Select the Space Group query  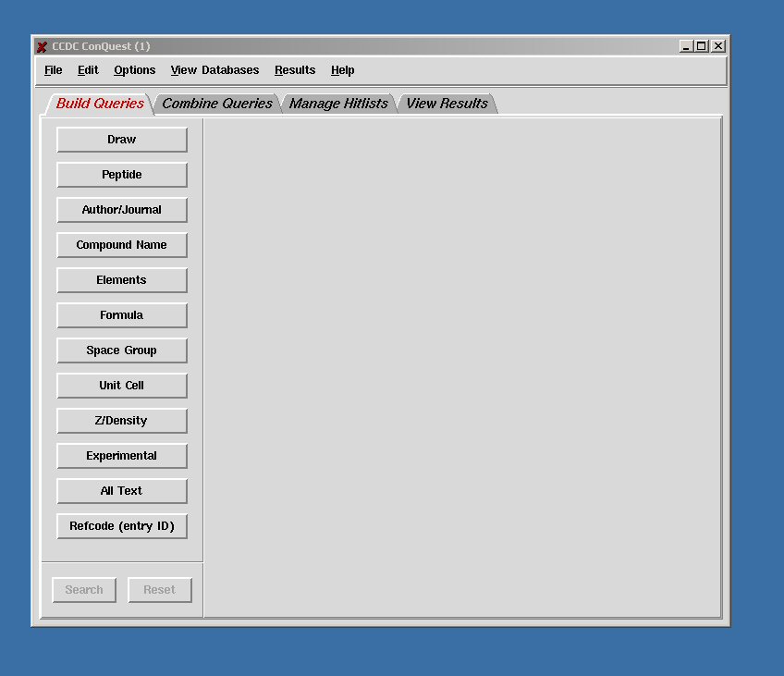pyautogui.click(x=122, y=350)
